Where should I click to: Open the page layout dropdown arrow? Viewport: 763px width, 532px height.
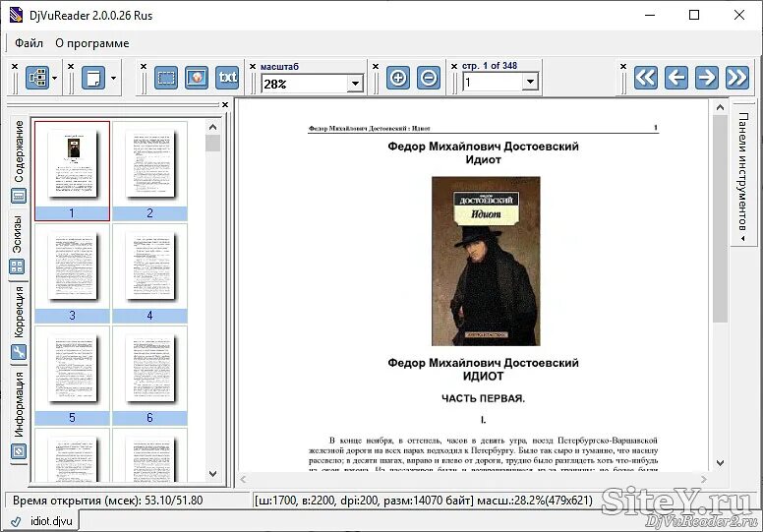113,78
